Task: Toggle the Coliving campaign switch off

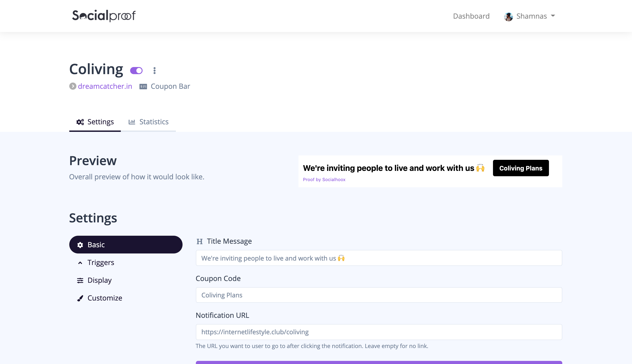Action: coord(136,71)
